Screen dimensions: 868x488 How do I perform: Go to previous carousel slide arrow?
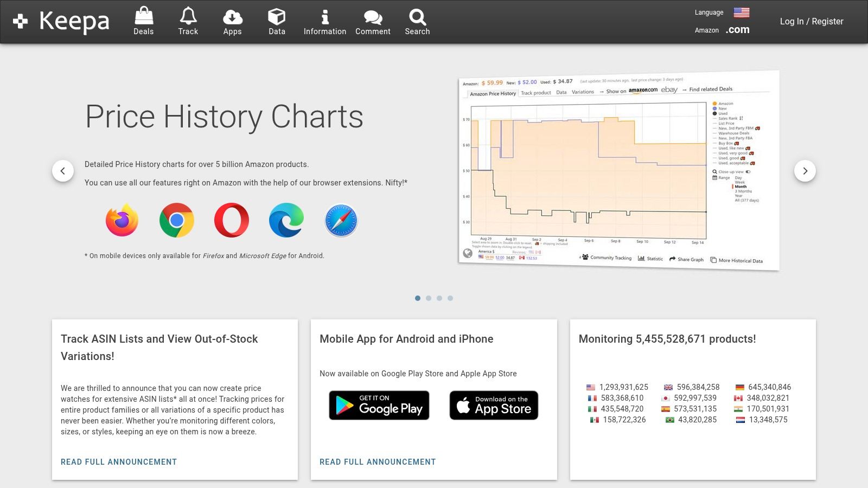coord(63,171)
